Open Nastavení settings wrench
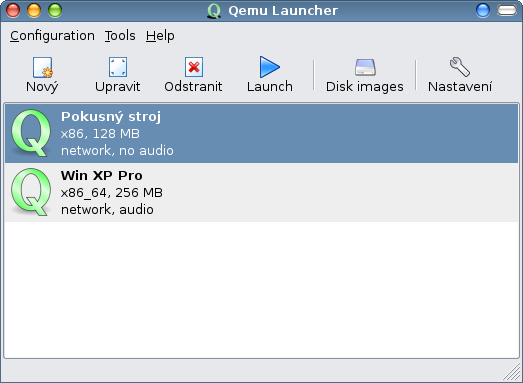The height and width of the screenshot is (383, 523). coord(460,75)
